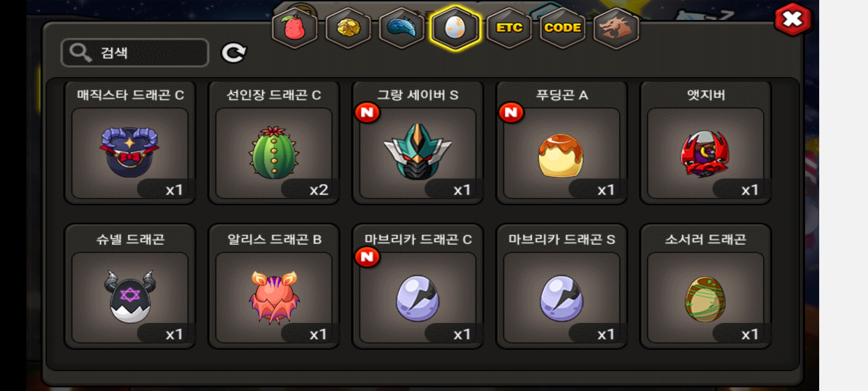
Task: Select the dragon egg category tab
Action: [x=455, y=28]
